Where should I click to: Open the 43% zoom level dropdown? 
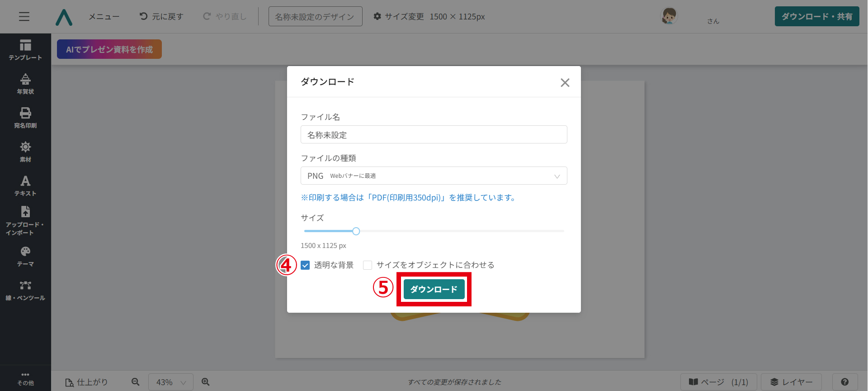point(170,382)
